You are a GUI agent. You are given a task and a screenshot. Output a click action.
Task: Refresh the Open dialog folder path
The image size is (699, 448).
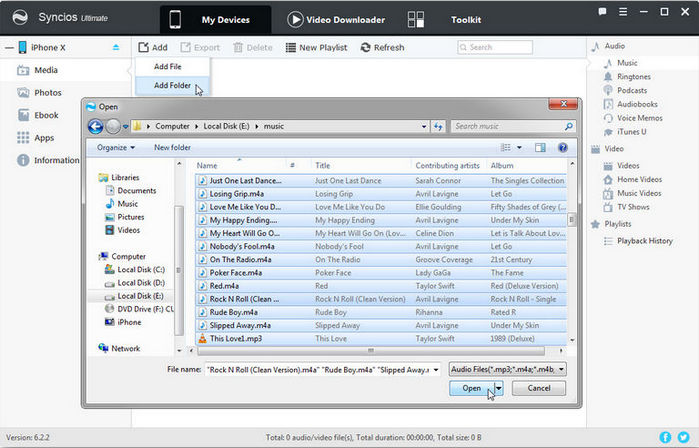(439, 127)
